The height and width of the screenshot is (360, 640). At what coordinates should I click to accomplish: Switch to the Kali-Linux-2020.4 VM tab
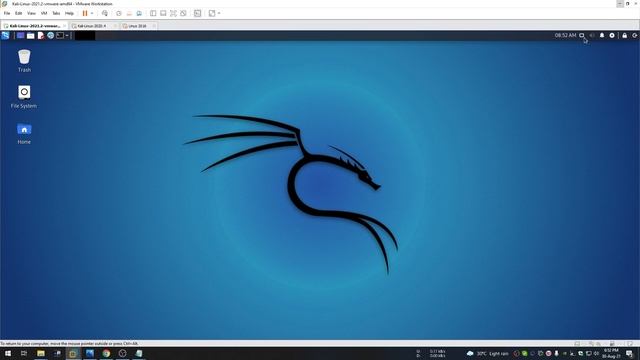(93, 25)
